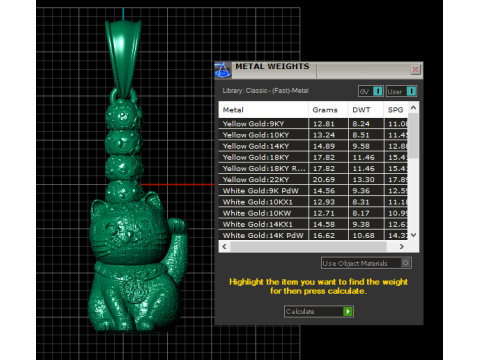Image resolution: width=480 pixels, height=360 pixels.
Task: Click the horizontal scrollbar thumb under table
Action: pyautogui.click(x=308, y=246)
